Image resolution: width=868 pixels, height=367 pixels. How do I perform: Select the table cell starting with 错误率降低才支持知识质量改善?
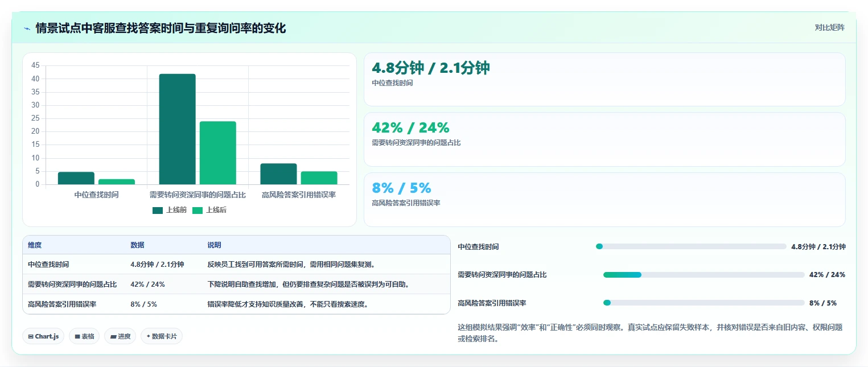coord(326,304)
